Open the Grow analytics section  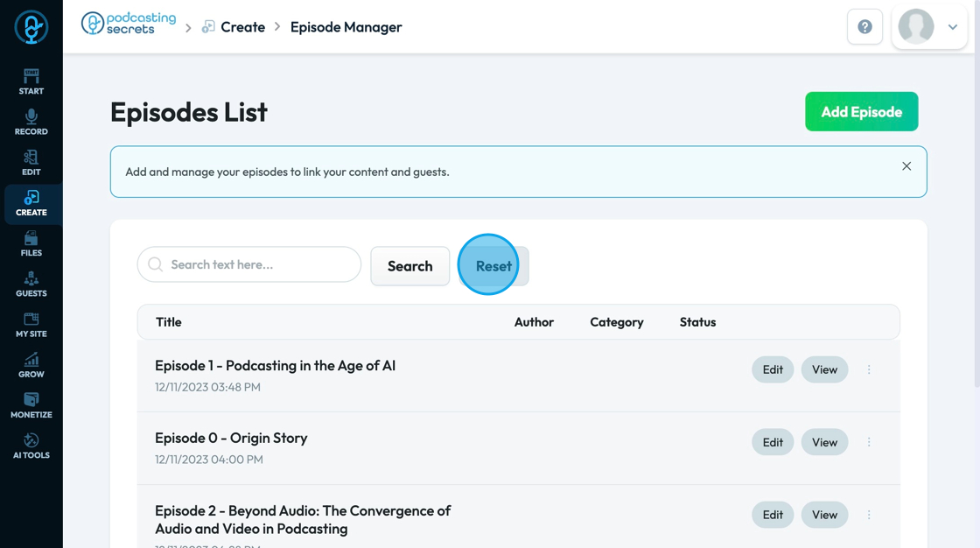point(31,365)
